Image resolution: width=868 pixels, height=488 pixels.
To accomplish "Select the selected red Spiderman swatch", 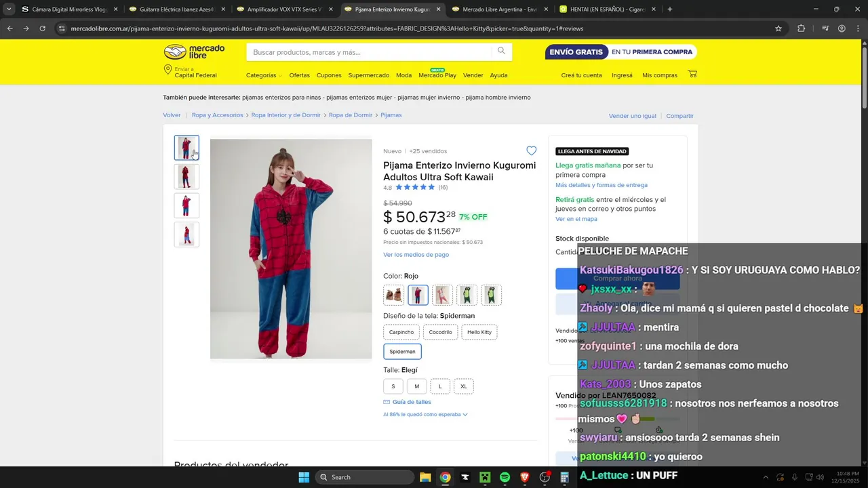I will point(418,295).
